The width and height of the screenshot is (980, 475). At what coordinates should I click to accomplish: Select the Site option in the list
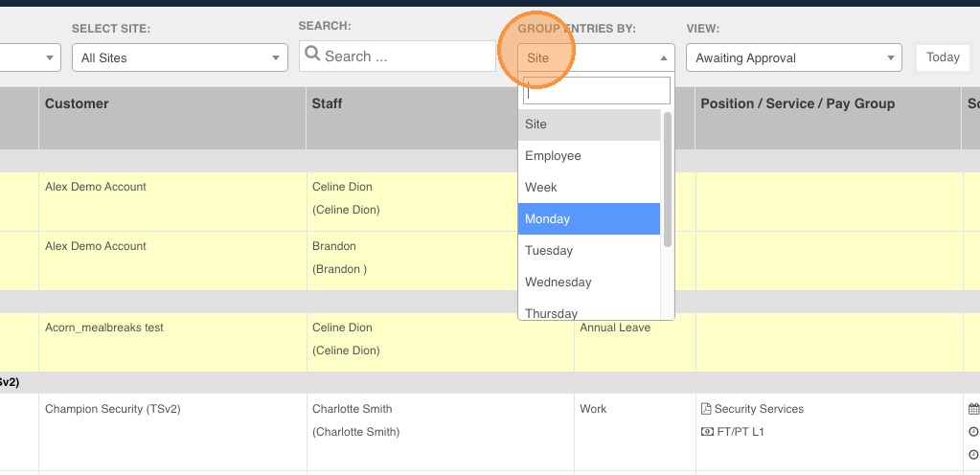pos(536,124)
